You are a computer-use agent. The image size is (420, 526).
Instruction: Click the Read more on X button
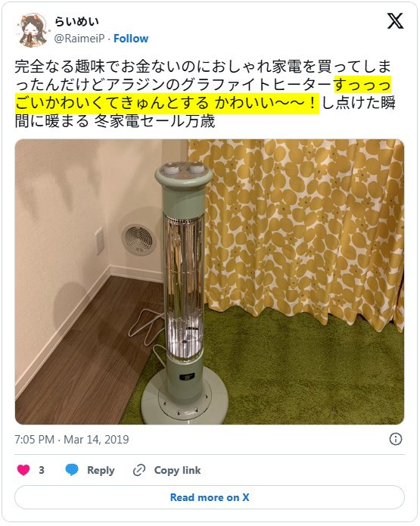click(210, 497)
